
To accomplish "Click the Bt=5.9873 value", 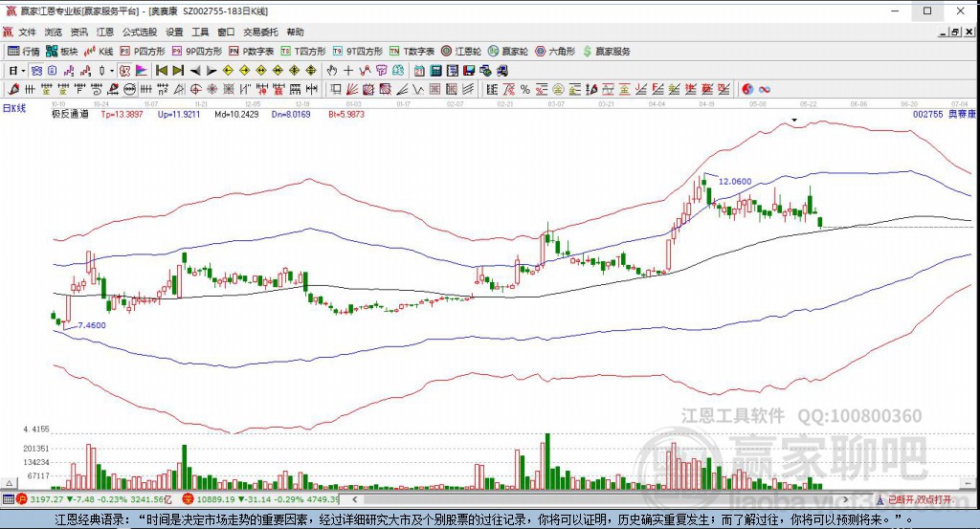I will tap(346, 114).
